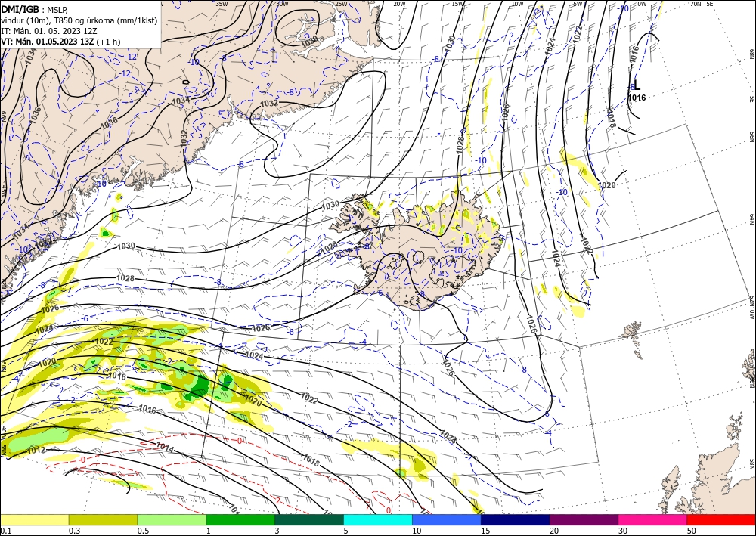Screen dimensions: 756x536
Task: Click the legend value '30'
Action: (623, 531)
